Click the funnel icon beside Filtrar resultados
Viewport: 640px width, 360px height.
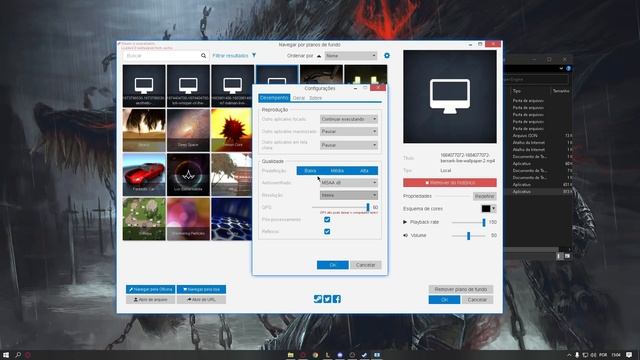[x=254, y=56]
